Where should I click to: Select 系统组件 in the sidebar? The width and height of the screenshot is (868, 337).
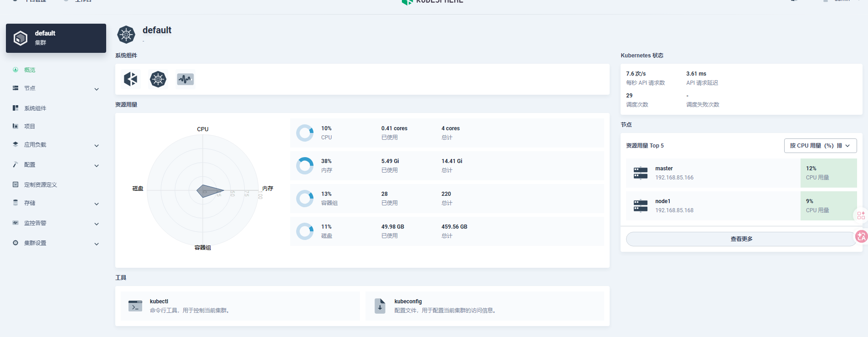[35, 108]
